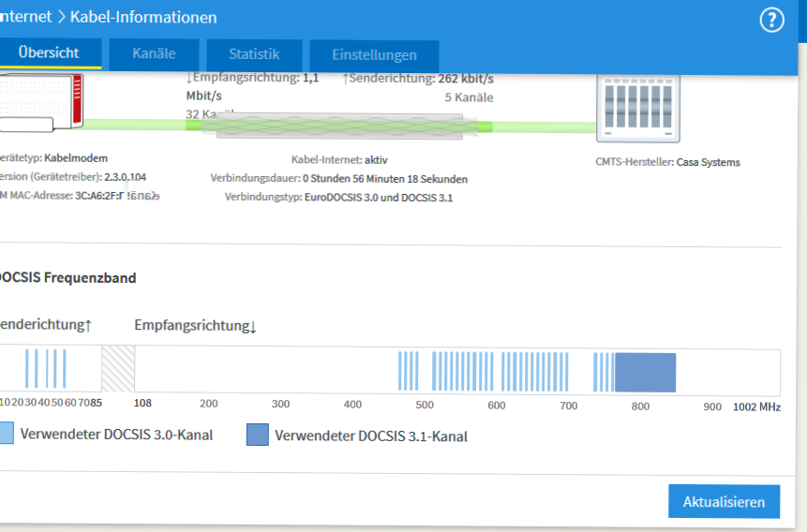Viewport: 807px width, 532px height.
Task: Click the 'Verwendeter DOCSIS 3.1-Kanal' legend label
Action: [x=371, y=436]
